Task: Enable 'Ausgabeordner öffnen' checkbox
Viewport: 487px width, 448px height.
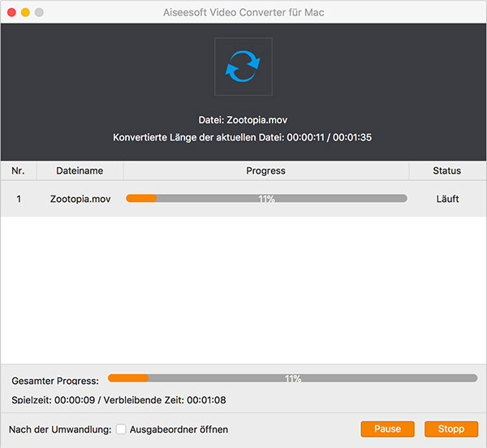Action: click(121, 429)
